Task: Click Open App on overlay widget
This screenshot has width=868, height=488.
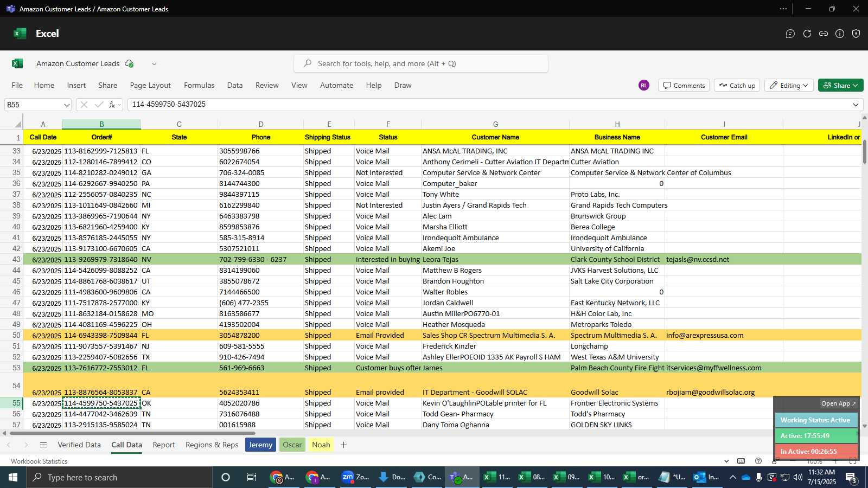Action: tap(838, 403)
